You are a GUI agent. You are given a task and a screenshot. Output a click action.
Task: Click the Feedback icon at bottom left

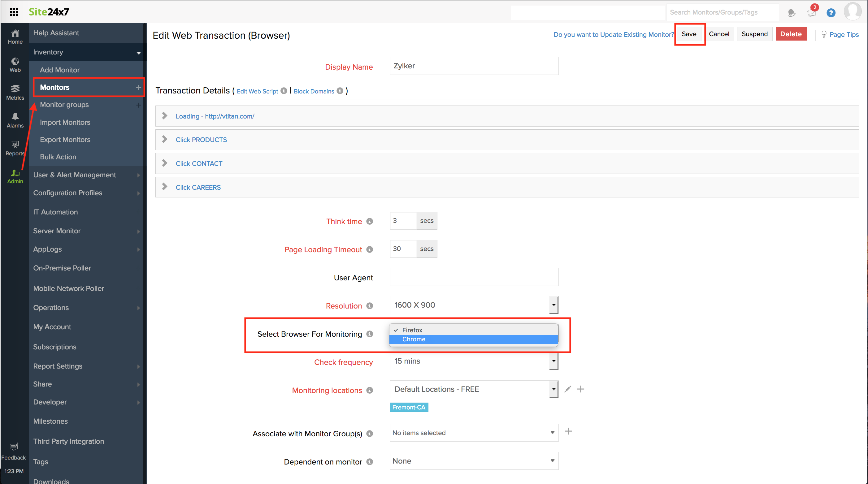point(14,447)
